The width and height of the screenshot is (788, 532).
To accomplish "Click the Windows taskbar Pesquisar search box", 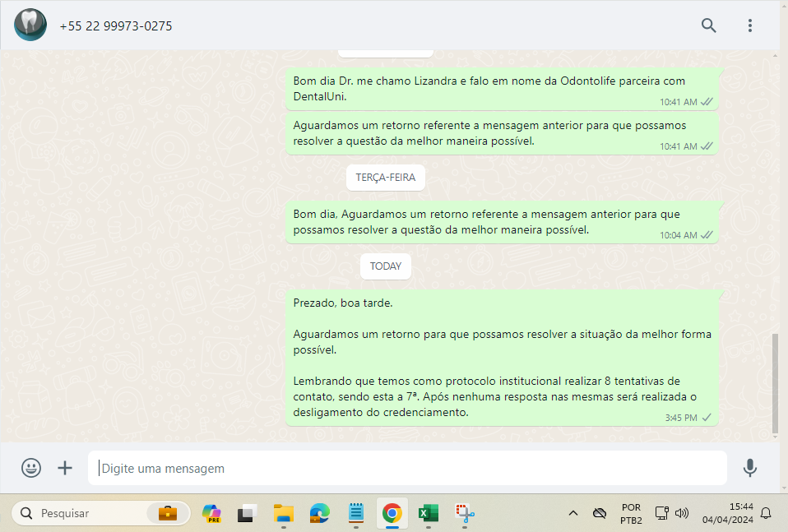I will pyautogui.click(x=100, y=513).
